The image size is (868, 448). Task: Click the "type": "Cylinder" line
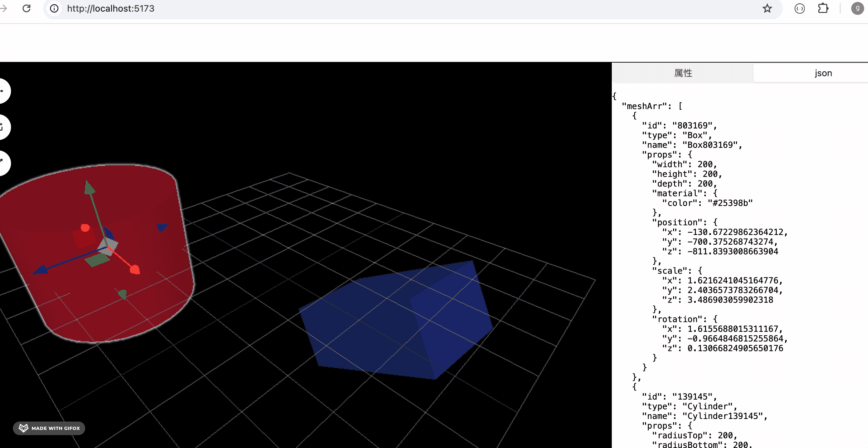point(690,406)
